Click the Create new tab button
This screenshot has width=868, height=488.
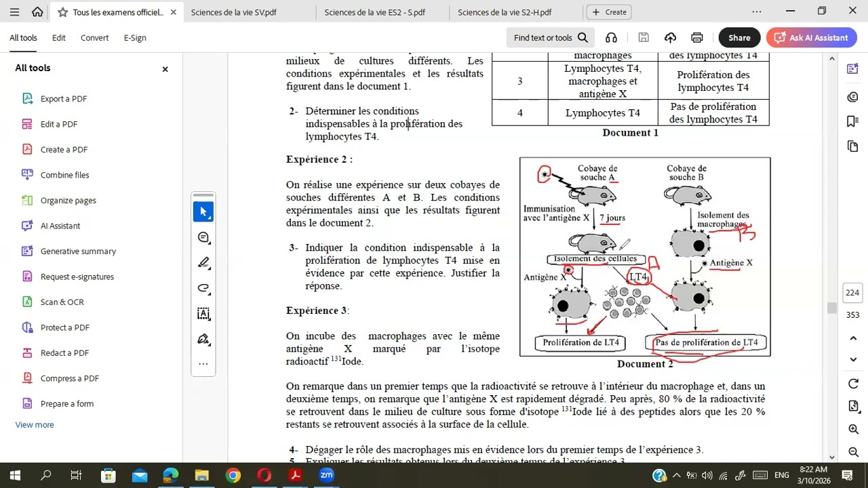(609, 12)
